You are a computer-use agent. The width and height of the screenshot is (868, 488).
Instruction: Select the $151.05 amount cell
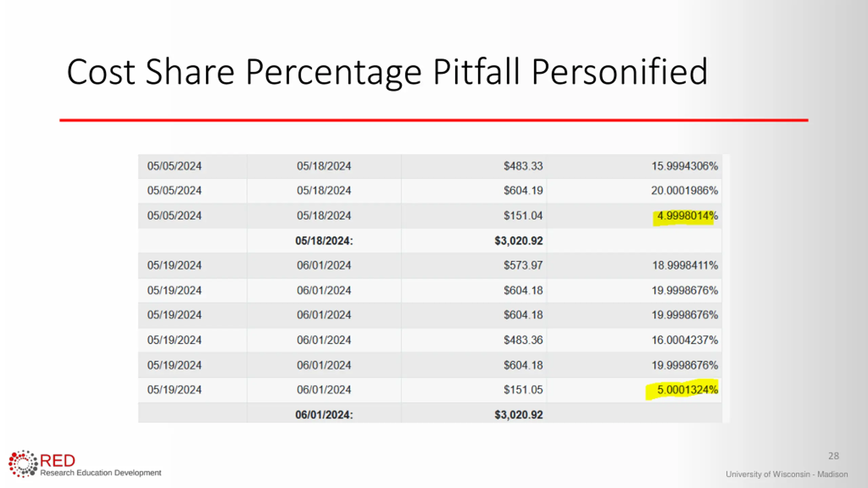(x=523, y=390)
